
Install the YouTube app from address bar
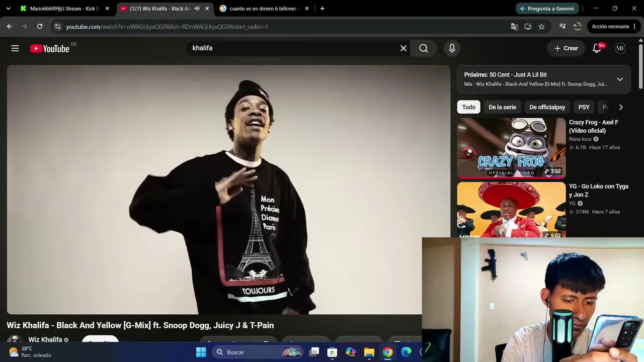point(528,27)
